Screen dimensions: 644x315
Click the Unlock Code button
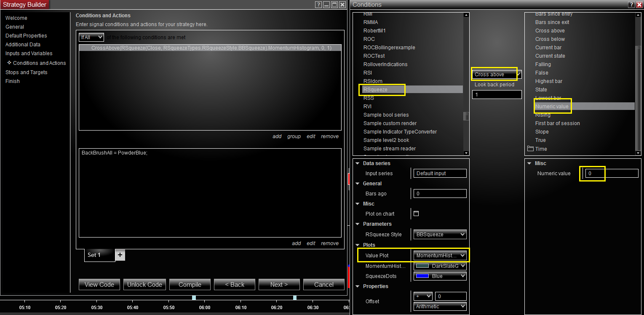click(x=144, y=285)
